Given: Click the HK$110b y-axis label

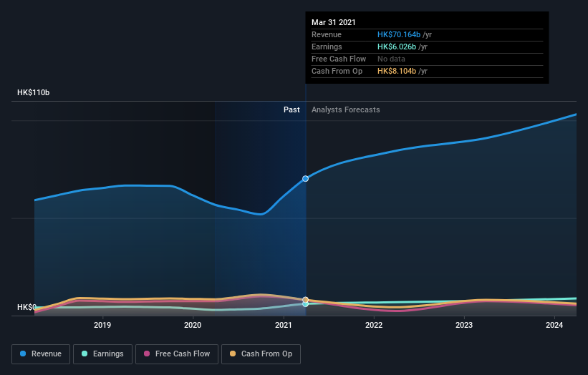Looking at the screenshot, I should coord(34,92).
